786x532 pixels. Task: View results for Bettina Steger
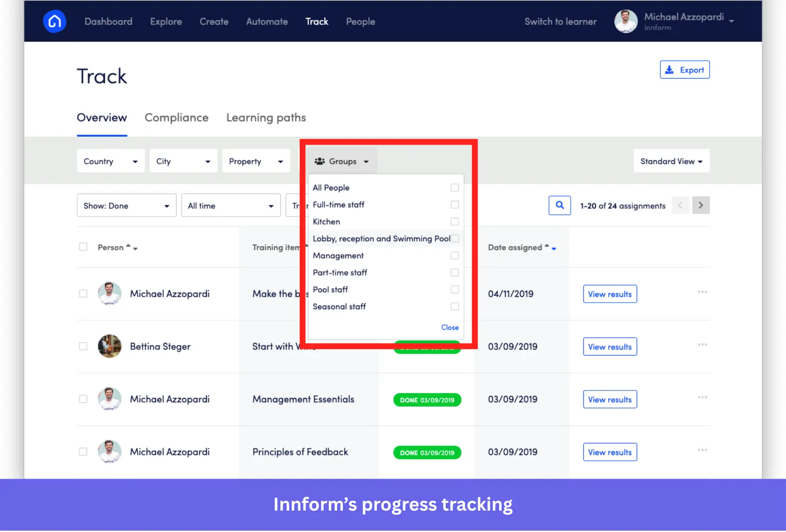(x=610, y=347)
